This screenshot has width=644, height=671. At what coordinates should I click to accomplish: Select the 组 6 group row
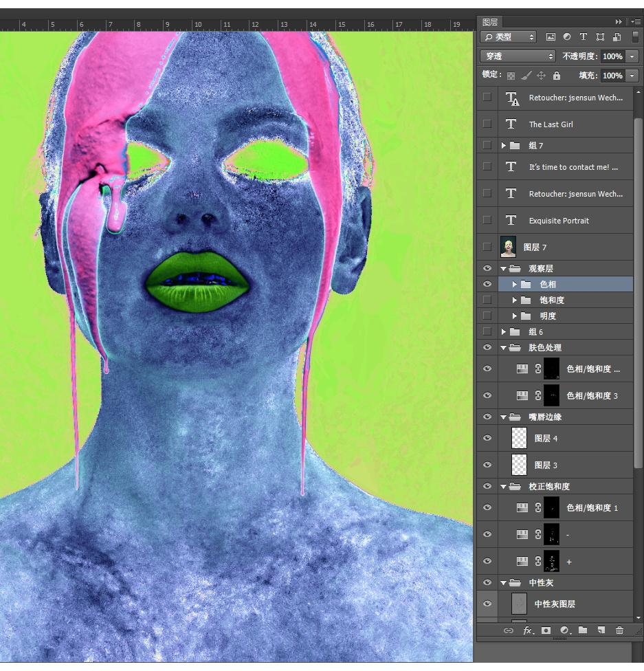[x=565, y=331]
